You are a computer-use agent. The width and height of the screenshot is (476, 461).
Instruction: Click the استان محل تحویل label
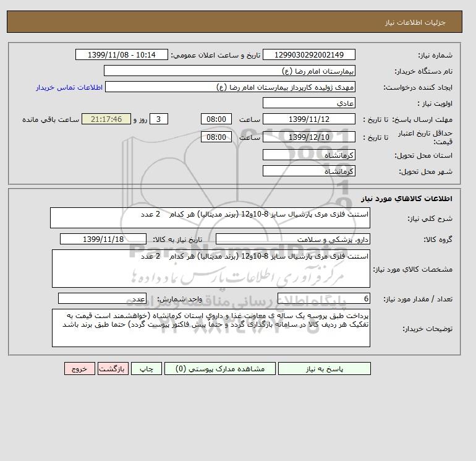coord(423,155)
